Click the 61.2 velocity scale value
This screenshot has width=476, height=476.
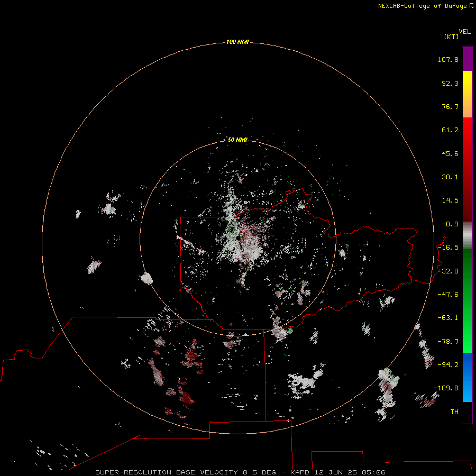(450, 130)
